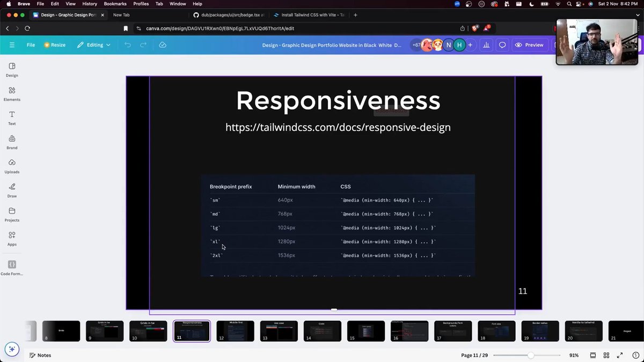Select page 12 Mobile first thumbnail
644x362 pixels.
[x=235, y=331]
